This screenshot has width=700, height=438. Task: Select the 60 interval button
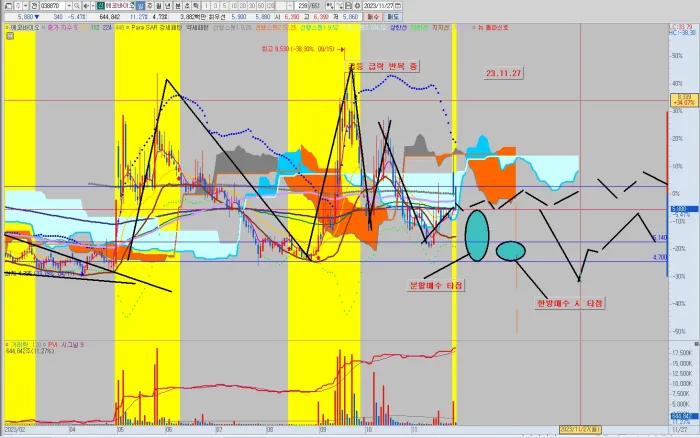(x=261, y=6)
